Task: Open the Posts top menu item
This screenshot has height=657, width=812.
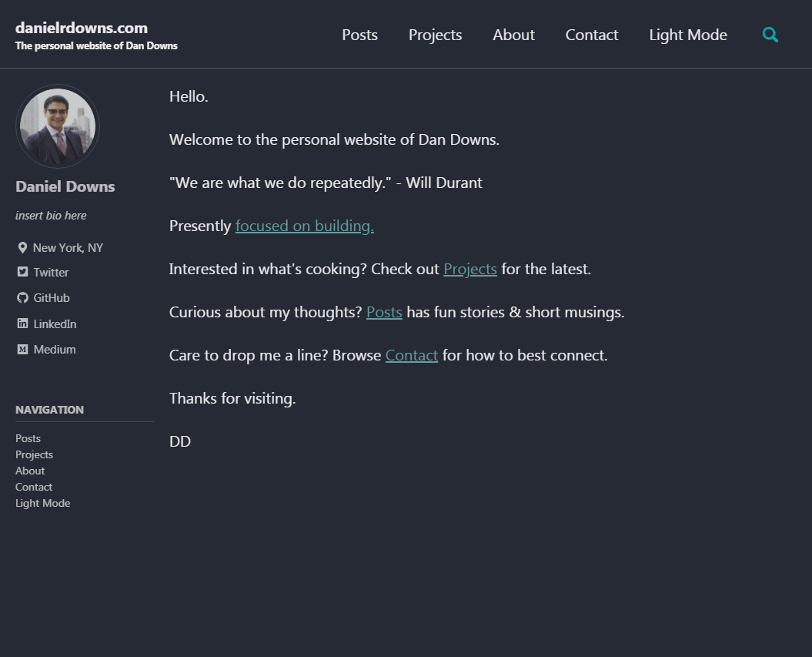Action: (x=359, y=35)
